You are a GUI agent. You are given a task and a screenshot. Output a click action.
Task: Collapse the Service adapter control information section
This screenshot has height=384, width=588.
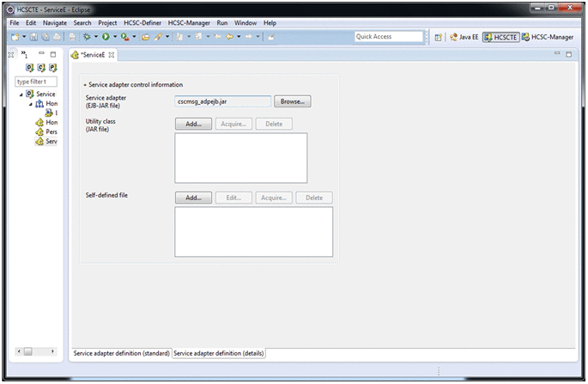[85, 85]
